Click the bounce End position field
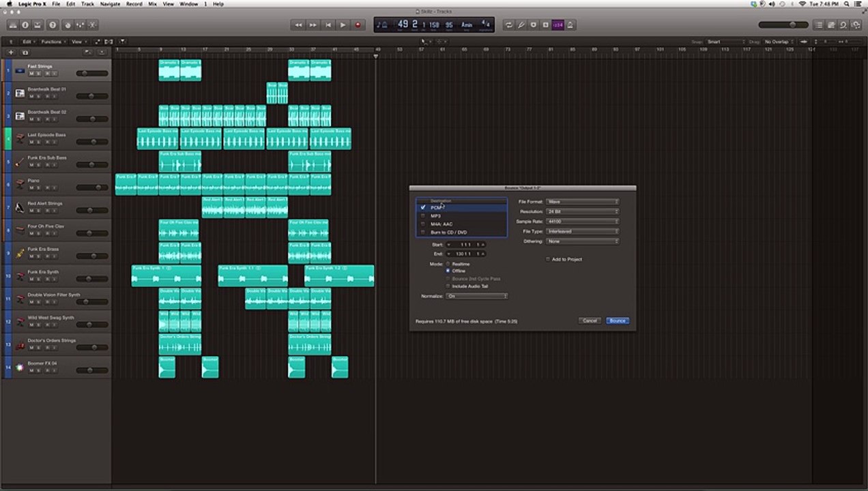Screen dimensions: 868x491 466,254
